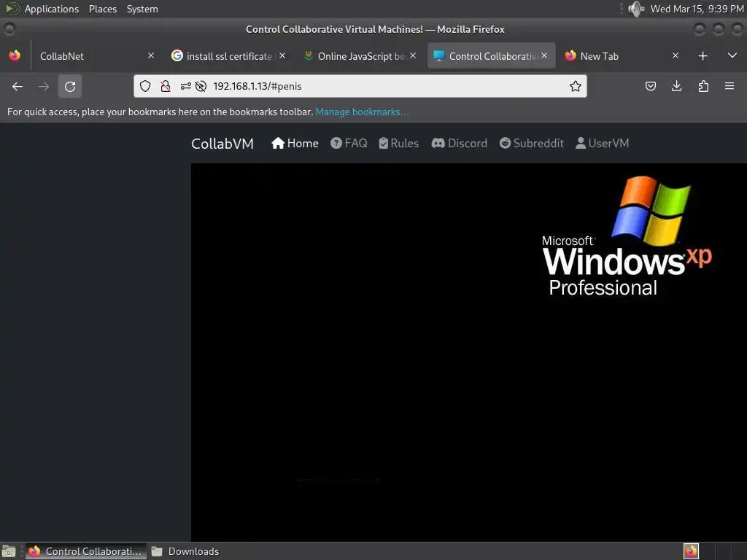Open the Places menu in top panel
Screen dimensions: 747x560
pos(102,9)
